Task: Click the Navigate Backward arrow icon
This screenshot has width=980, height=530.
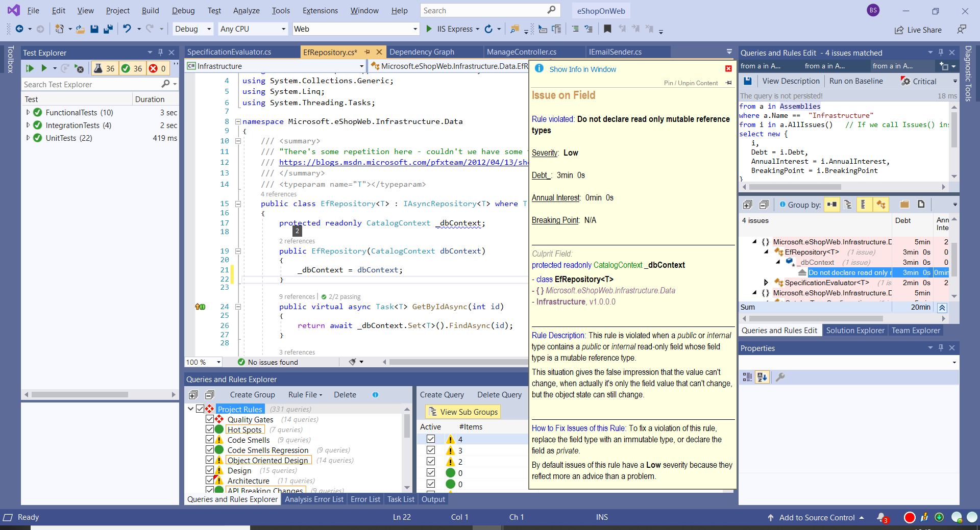Action: [x=19, y=29]
